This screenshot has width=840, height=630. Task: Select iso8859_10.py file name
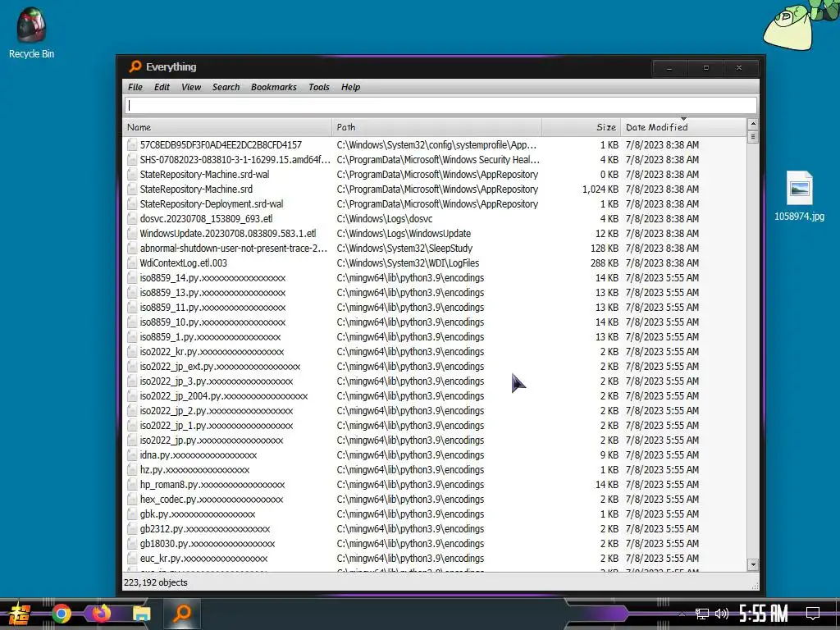click(x=212, y=322)
